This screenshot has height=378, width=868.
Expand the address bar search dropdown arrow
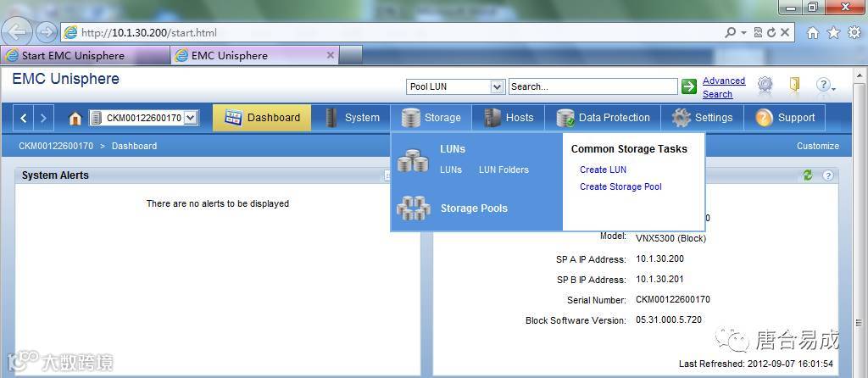click(743, 32)
